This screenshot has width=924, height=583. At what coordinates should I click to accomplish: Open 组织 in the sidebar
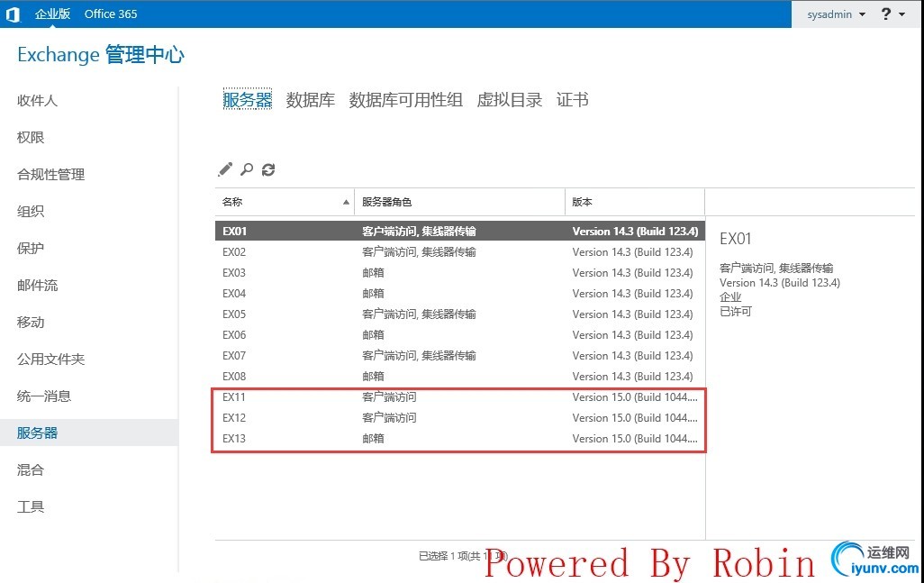pyautogui.click(x=31, y=212)
